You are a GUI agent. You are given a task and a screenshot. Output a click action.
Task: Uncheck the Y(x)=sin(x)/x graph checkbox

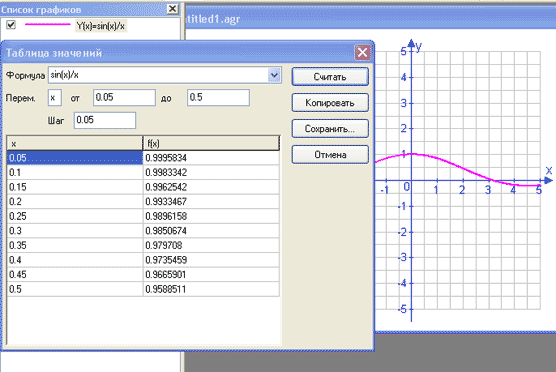11,25
